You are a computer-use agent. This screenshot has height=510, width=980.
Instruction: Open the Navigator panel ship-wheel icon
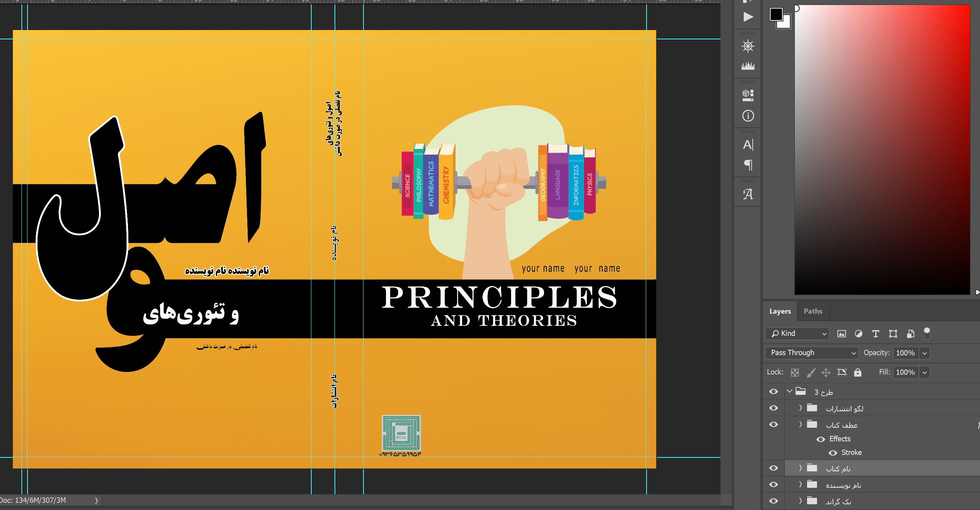click(x=748, y=46)
